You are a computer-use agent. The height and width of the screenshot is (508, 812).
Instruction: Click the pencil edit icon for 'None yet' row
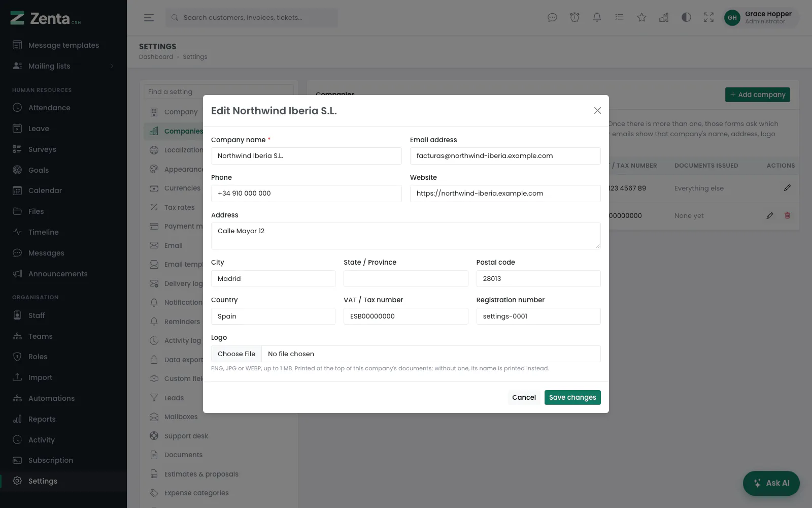tap(770, 215)
